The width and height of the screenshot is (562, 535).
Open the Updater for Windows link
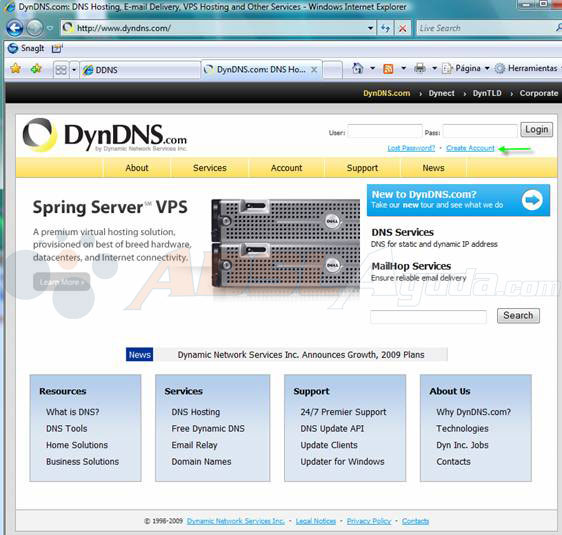342,462
